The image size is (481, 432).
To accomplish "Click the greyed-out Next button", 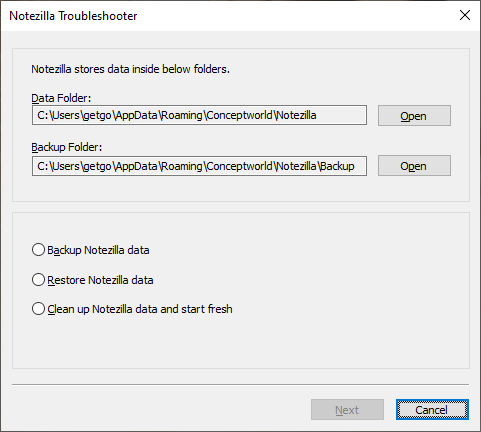I will click(347, 410).
